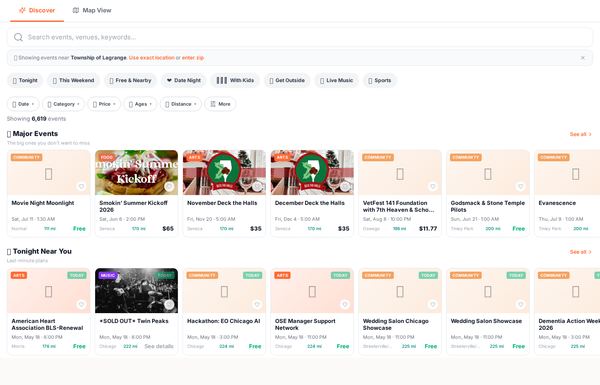600x385 pixels.
Task: Click the 'enter zip' link
Action: point(192,58)
